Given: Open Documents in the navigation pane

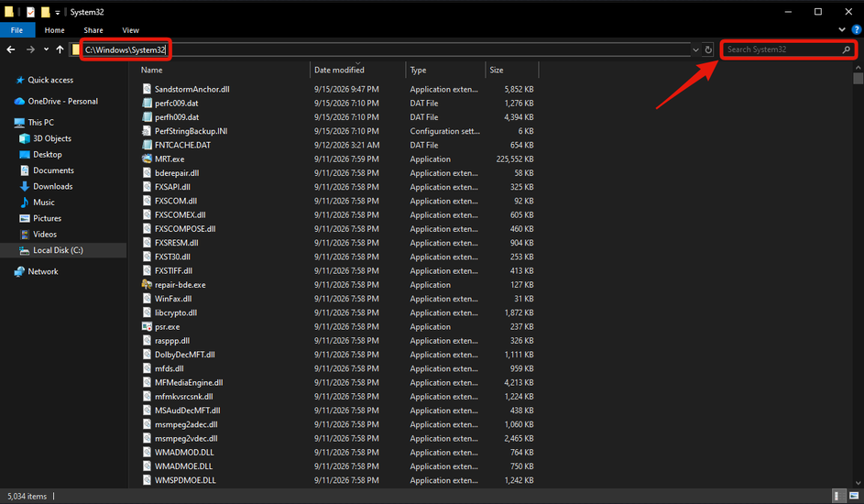Looking at the screenshot, I should click(x=53, y=170).
